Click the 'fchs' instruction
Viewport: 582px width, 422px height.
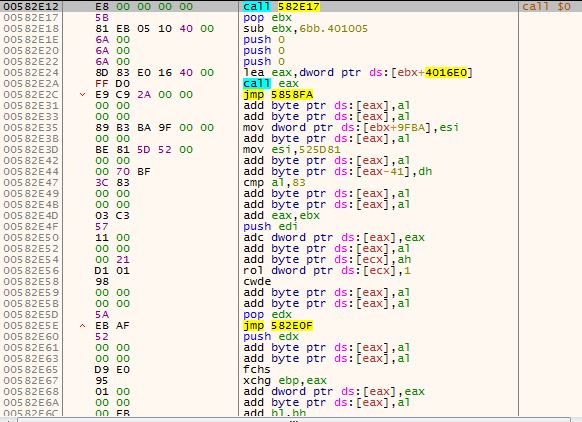pos(256,370)
